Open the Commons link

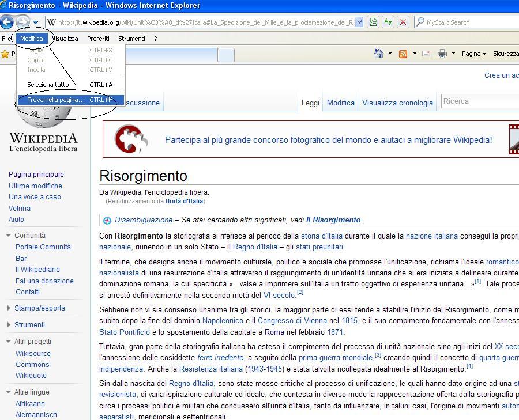pyautogui.click(x=32, y=365)
